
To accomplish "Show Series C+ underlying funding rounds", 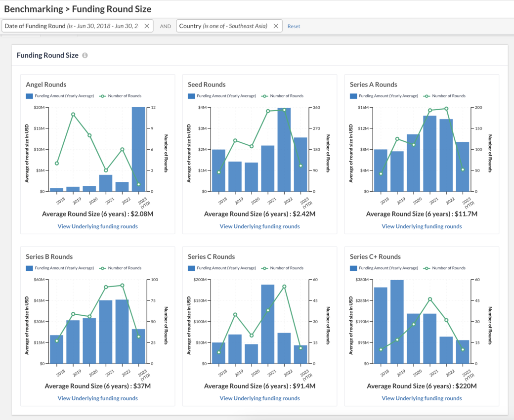I will point(422,398).
